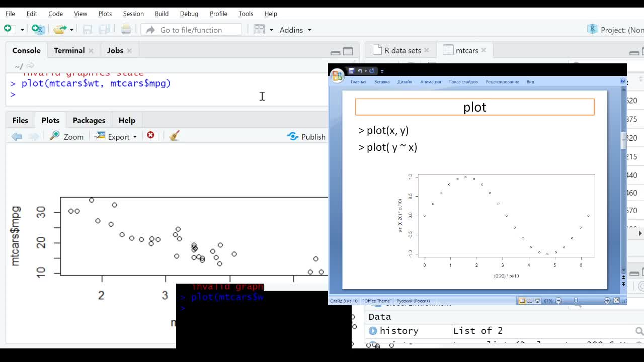
Task: Open the Debug menu
Action: tap(189, 14)
